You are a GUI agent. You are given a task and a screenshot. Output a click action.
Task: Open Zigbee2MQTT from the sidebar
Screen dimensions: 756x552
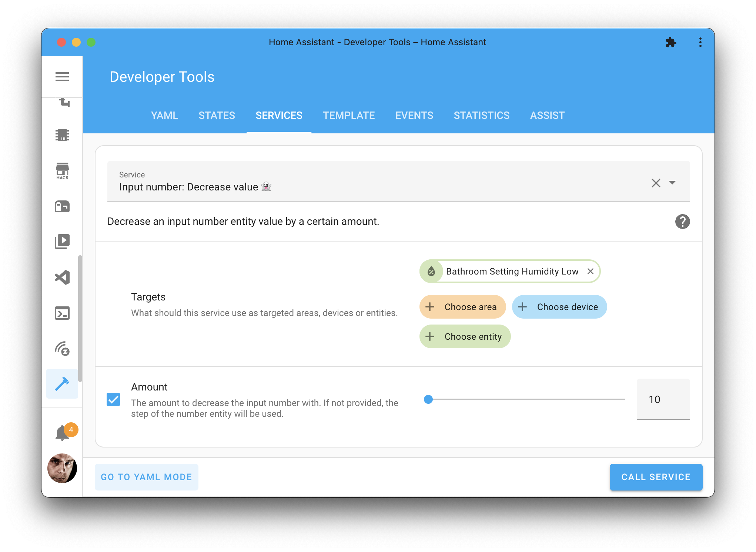click(x=62, y=348)
